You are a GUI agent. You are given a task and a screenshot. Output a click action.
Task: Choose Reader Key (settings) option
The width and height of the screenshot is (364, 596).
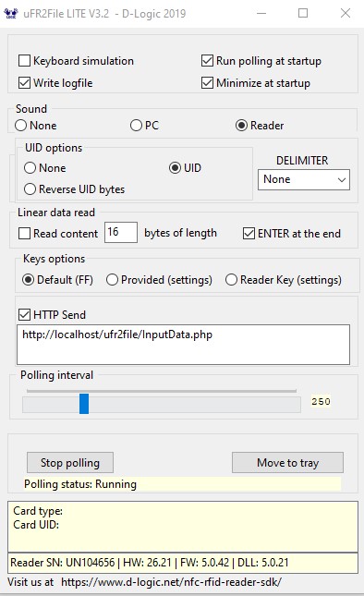[231, 280]
